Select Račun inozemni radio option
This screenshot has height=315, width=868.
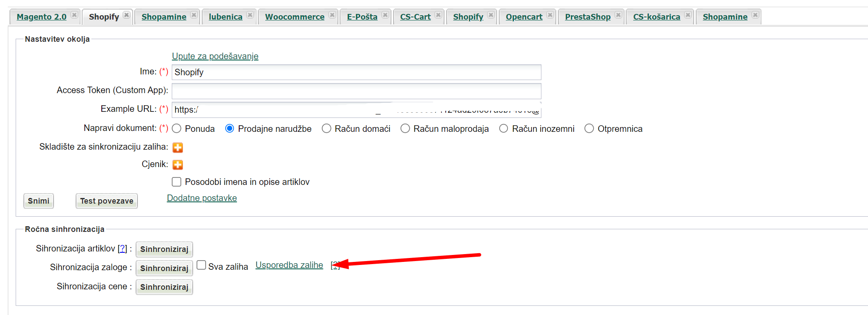click(504, 128)
